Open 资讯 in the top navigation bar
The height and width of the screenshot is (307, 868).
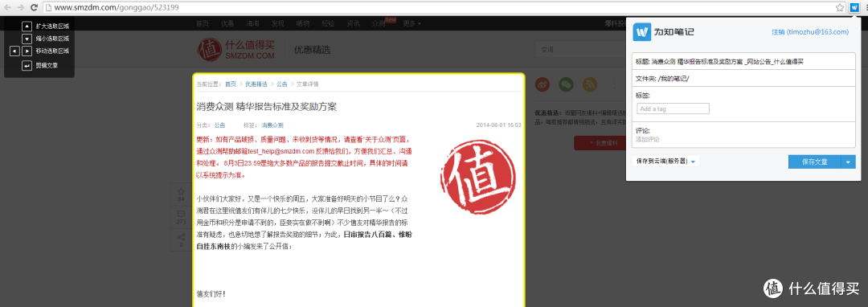353,24
